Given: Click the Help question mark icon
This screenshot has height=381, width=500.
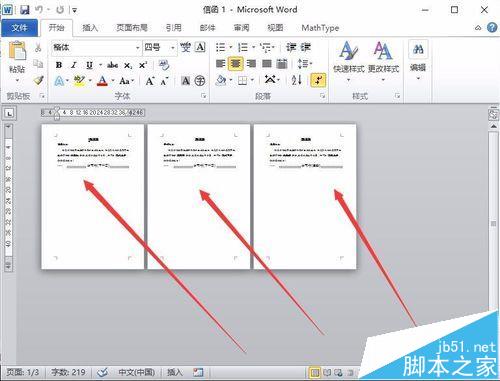Looking at the screenshot, I should [492, 27].
